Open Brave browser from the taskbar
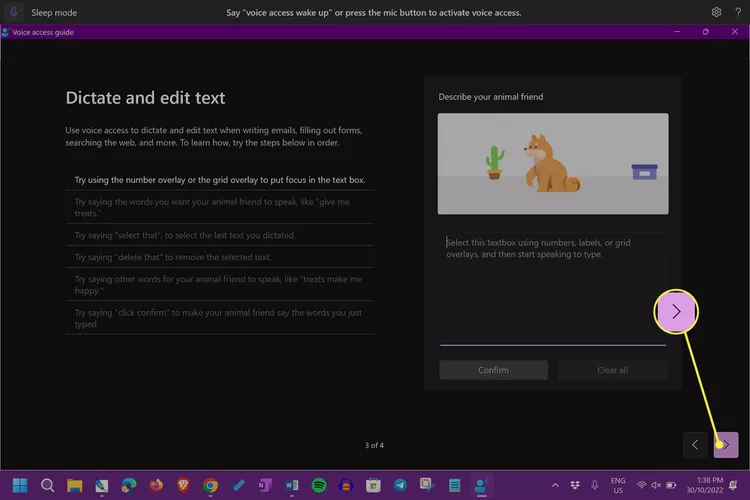 [183, 485]
